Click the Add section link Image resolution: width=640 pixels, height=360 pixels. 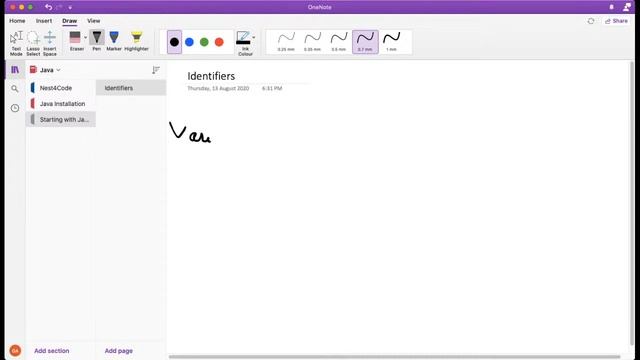point(52,351)
